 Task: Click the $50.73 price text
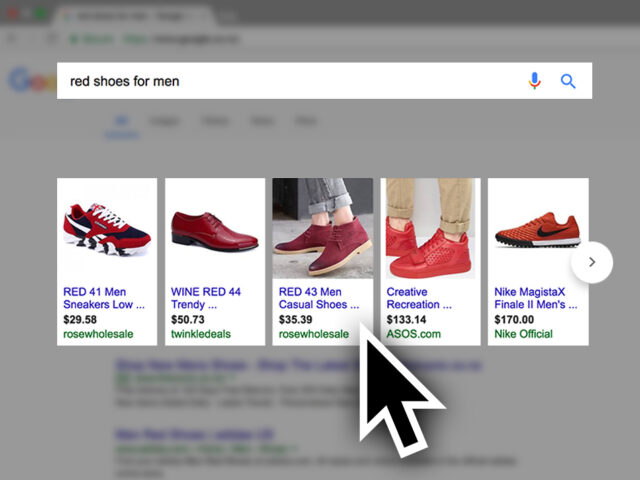pyautogui.click(x=188, y=320)
